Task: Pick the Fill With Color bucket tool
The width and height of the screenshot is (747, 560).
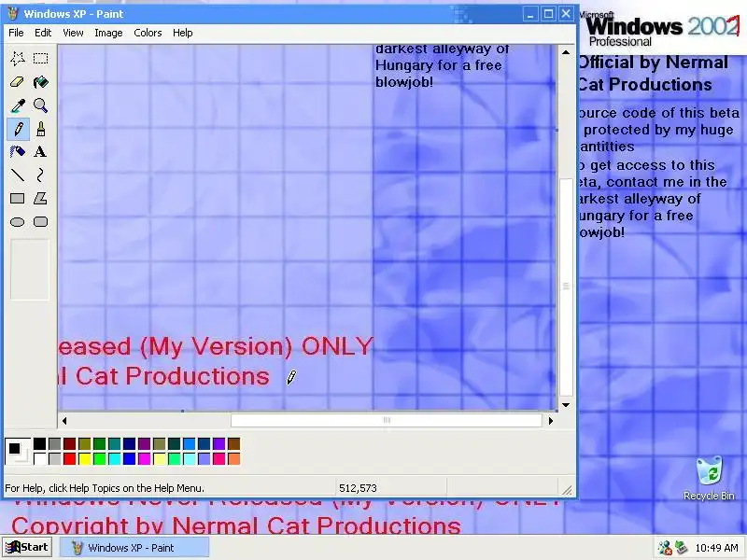Action: 41,82
